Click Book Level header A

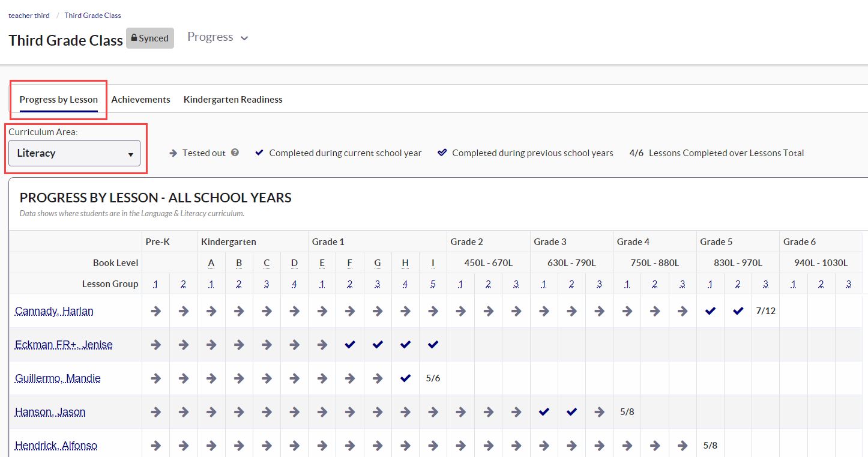(211, 262)
